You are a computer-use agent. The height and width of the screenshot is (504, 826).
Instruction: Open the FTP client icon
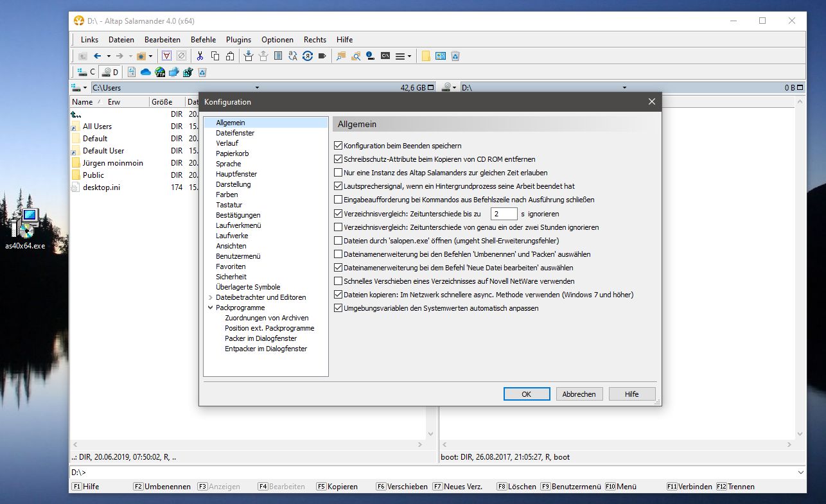click(160, 72)
